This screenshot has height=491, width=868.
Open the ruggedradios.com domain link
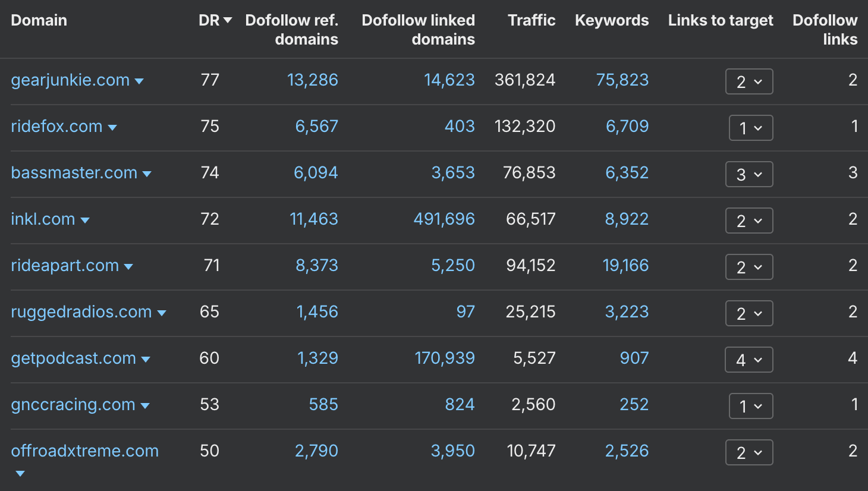pos(81,312)
